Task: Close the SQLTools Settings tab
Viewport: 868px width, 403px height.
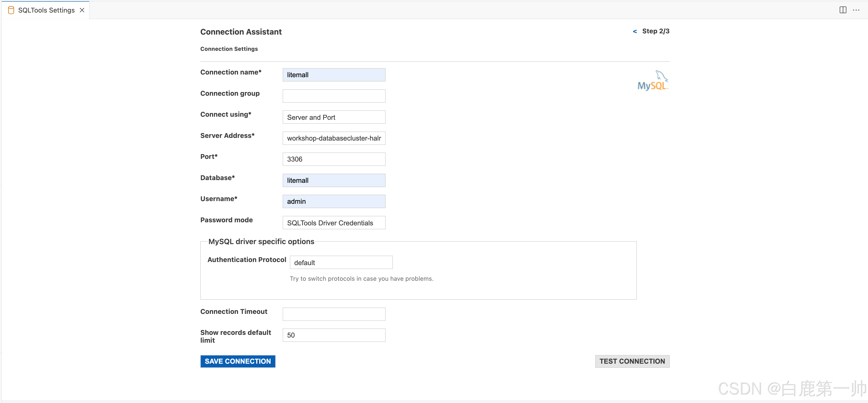Action: 82,10
